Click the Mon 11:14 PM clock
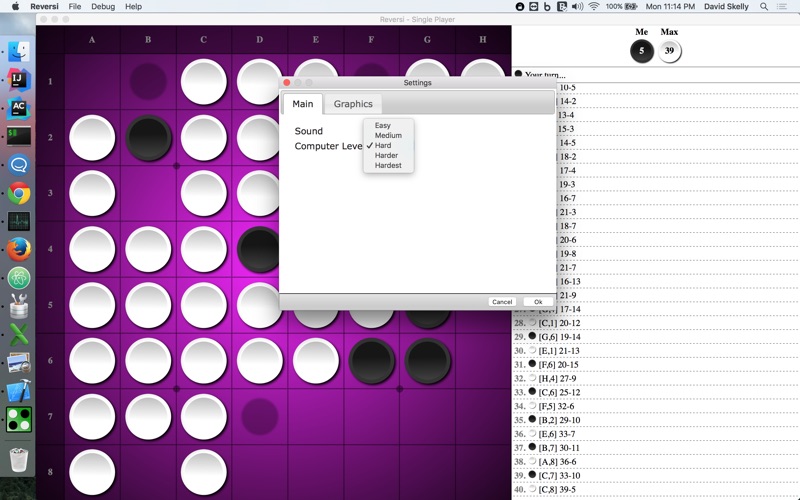 click(670, 6)
